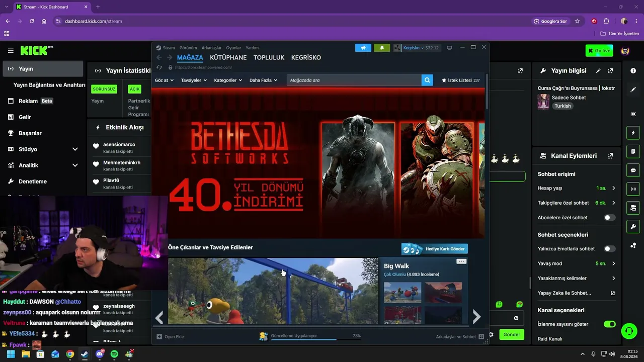Show next featured game with right arrow
The width and height of the screenshot is (644, 362).
click(x=476, y=317)
